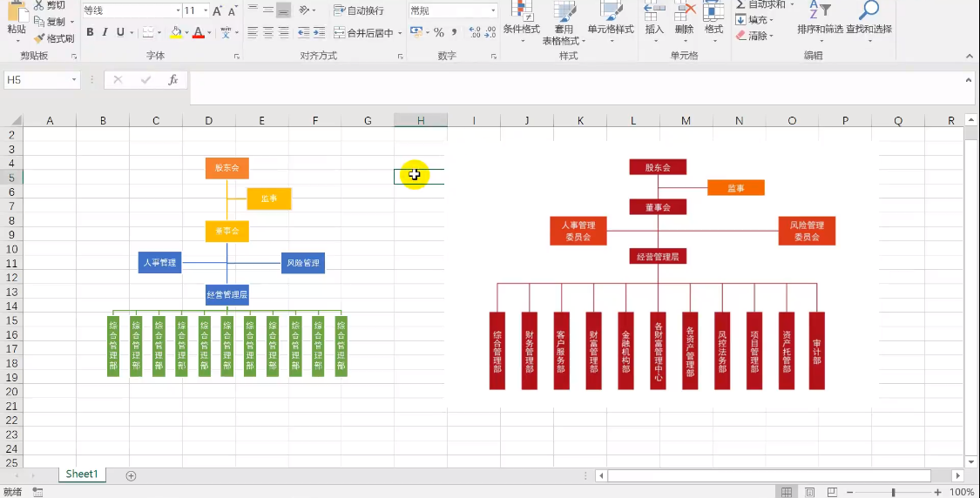Click the Paste (粘贴) button
980x498 pixels.
pyautogui.click(x=17, y=20)
